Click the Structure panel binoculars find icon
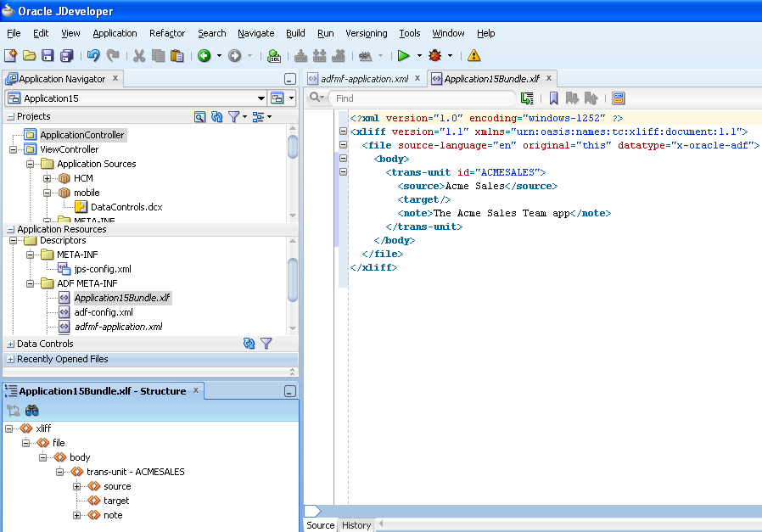The width and height of the screenshot is (762, 532). pos(32,411)
